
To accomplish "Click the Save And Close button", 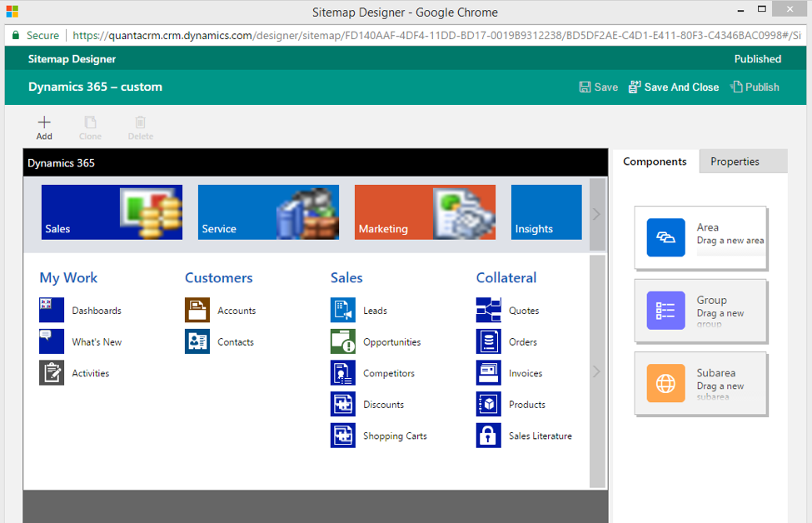I will click(674, 87).
